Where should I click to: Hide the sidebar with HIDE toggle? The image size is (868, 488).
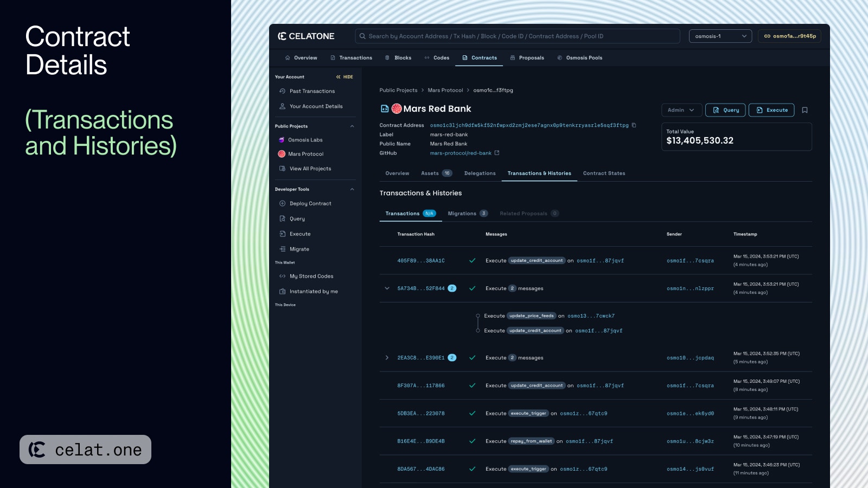coord(344,77)
